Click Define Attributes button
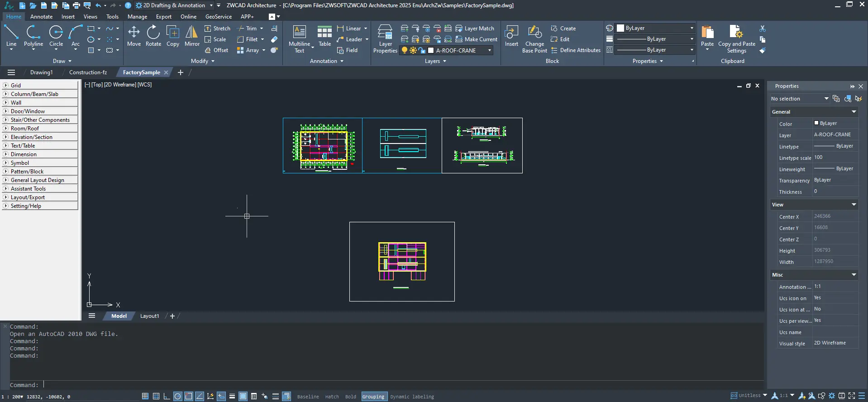The height and width of the screenshot is (402, 868). [576, 50]
